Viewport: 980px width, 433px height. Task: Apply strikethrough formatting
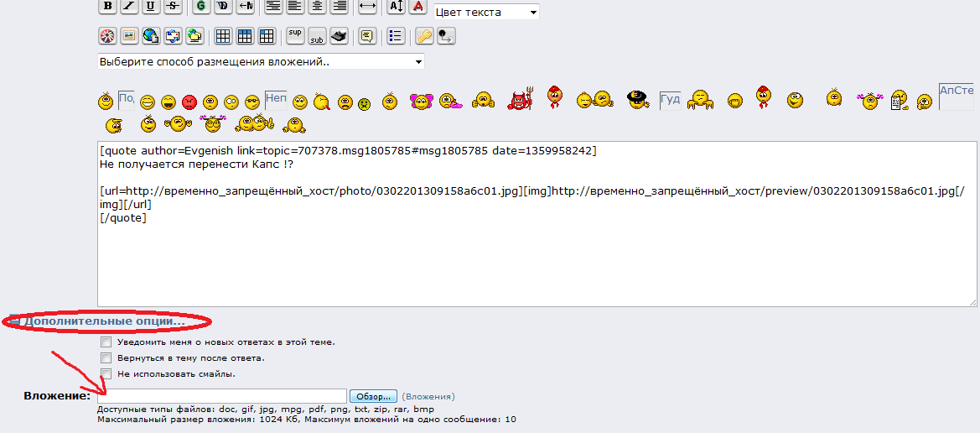pos(173,6)
